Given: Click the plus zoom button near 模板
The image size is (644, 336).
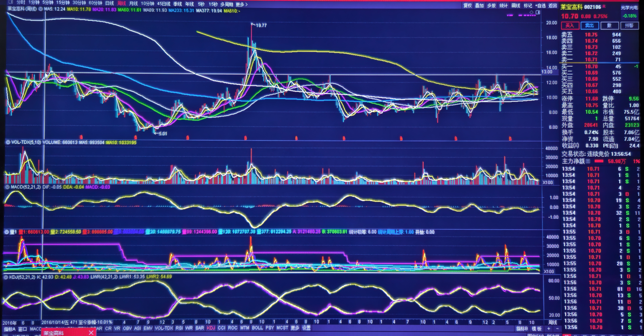Looking at the screenshot, I should point(549,329).
